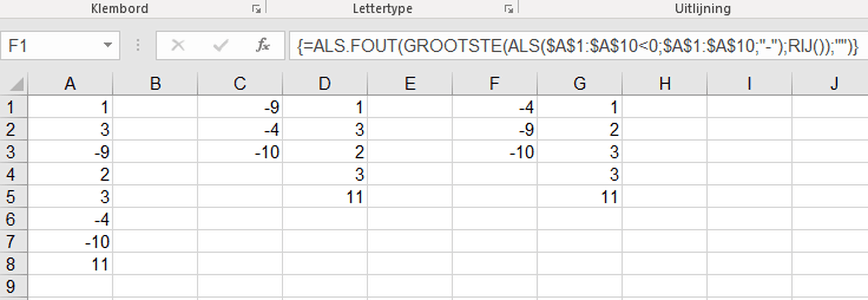Select column A header
868x300 pixels.
point(70,84)
